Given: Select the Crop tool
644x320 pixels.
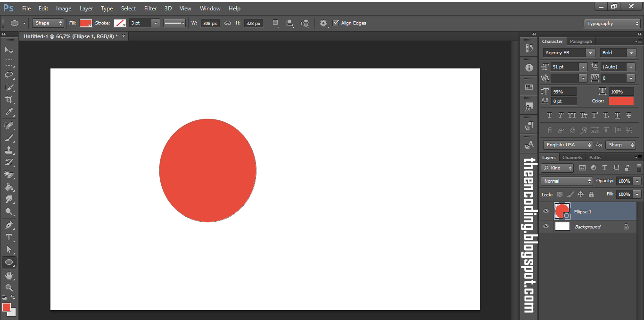Looking at the screenshot, I should point(9,100).
